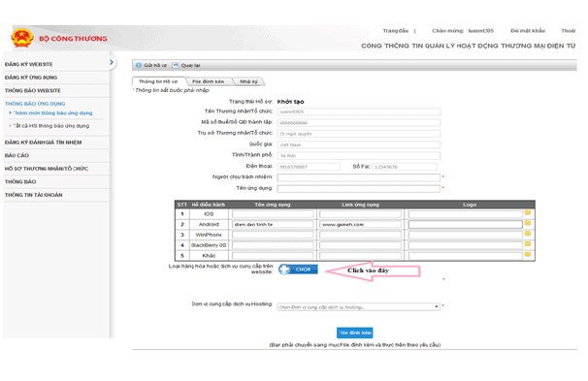This screenshot has width=588, height=381.
Task: Click the Logo field in IOS row
Action: (x=466, y=214)
